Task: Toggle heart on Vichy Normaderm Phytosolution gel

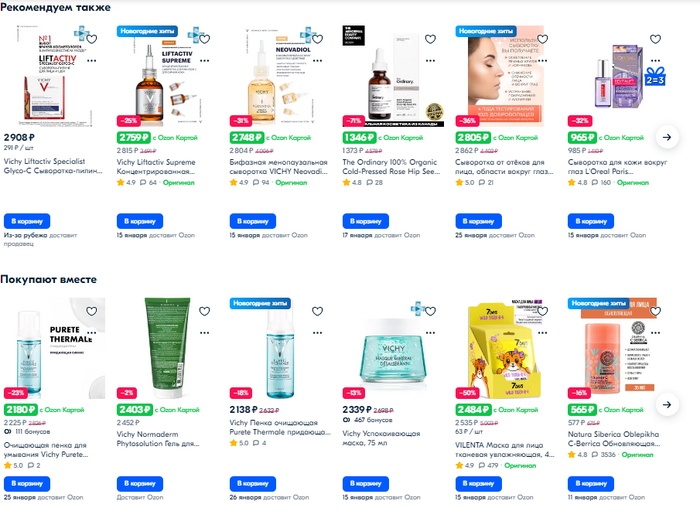Action: pyautogui.click(x=204, y=311)
